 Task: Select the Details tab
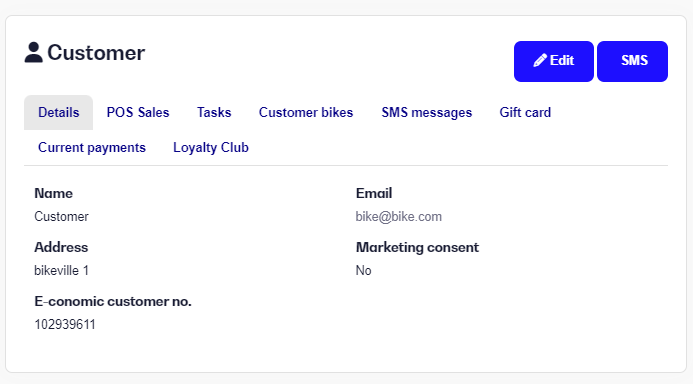click(58, 113)
